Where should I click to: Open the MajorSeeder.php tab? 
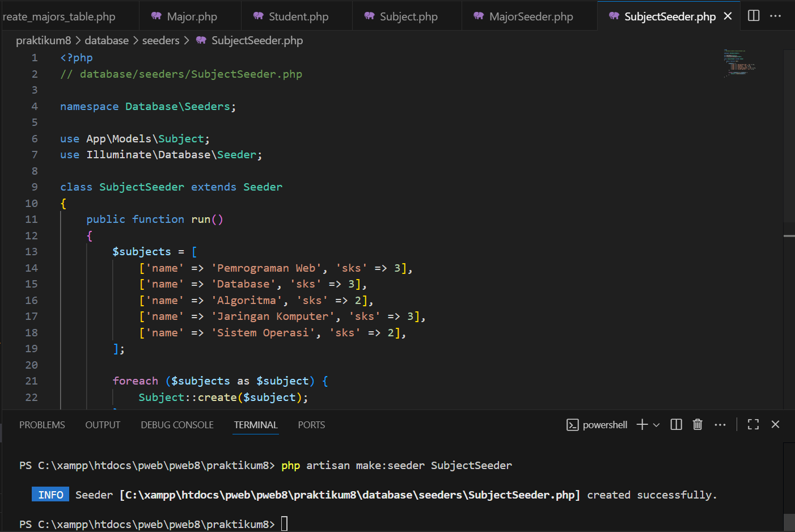529,16
